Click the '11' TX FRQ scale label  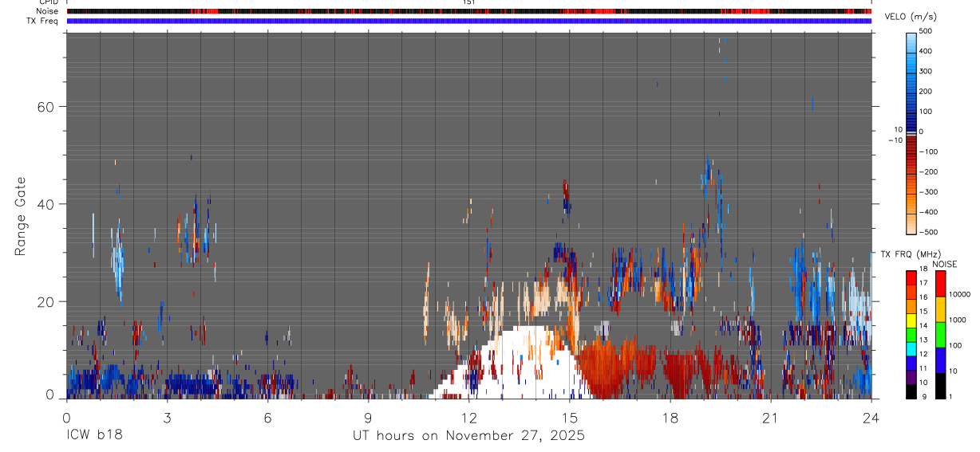point(923,368)
